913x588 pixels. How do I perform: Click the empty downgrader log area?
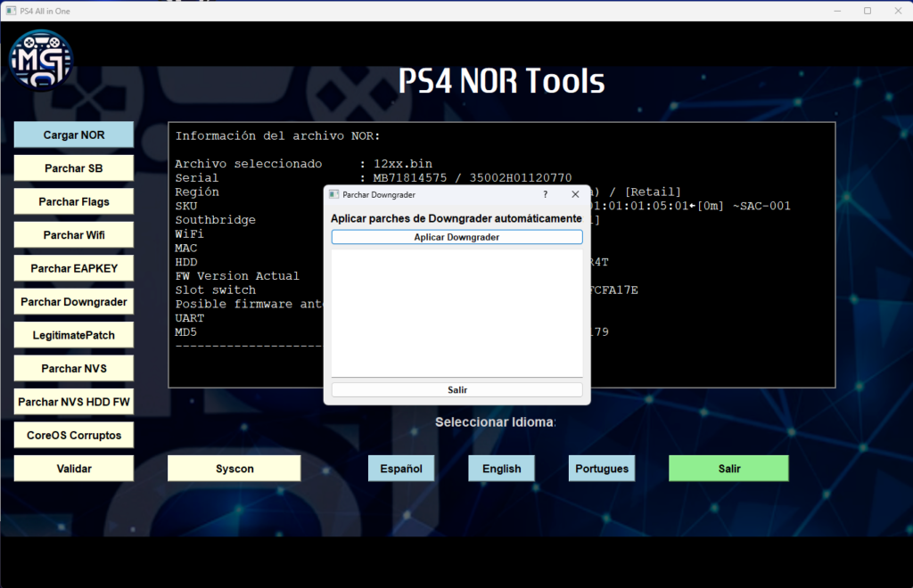(x=456, y=312)
